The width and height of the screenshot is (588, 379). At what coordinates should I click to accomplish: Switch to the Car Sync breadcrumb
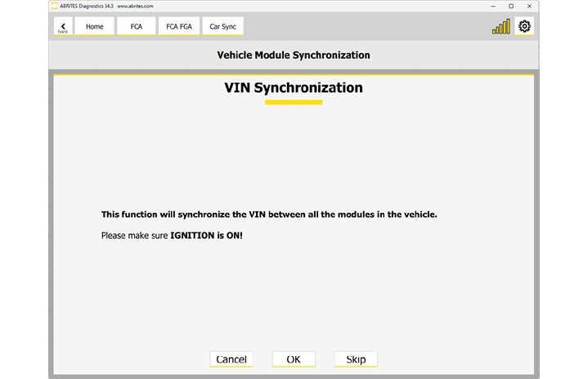[x=222, y=27]
